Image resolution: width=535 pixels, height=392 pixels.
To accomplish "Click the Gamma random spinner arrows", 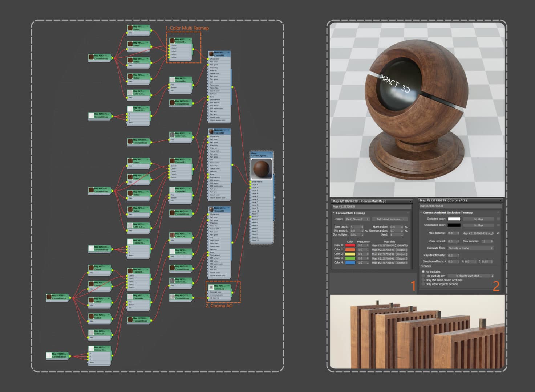I will coord(402,231).
